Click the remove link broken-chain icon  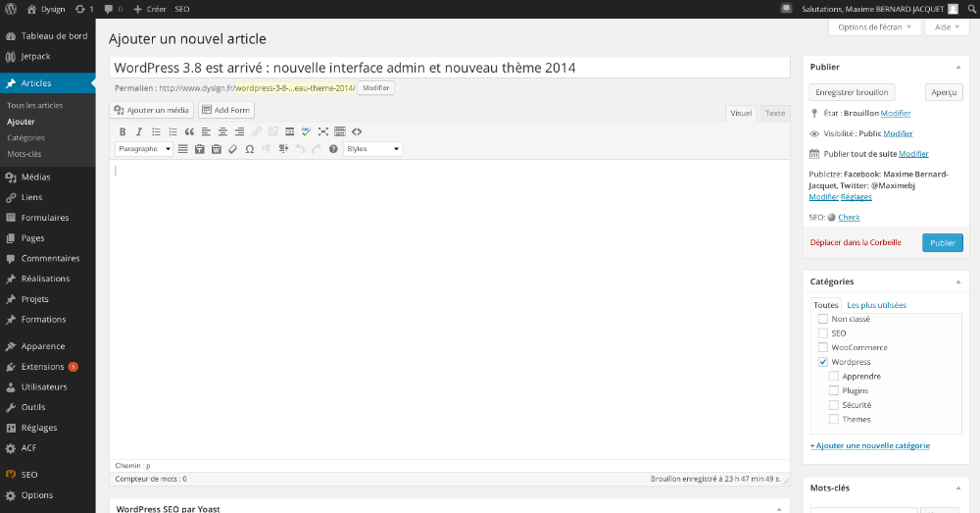273,132
